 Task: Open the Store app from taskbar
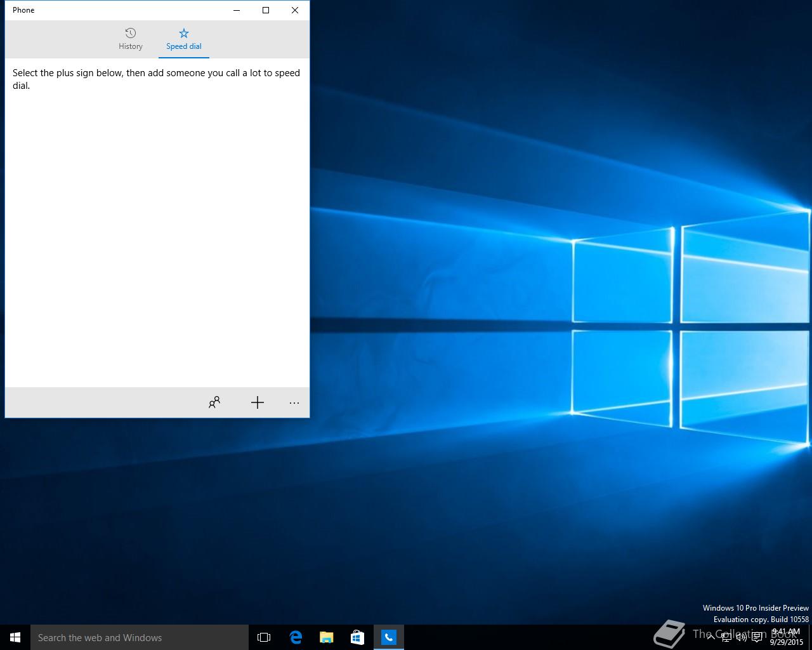click(x=357, y=637)
